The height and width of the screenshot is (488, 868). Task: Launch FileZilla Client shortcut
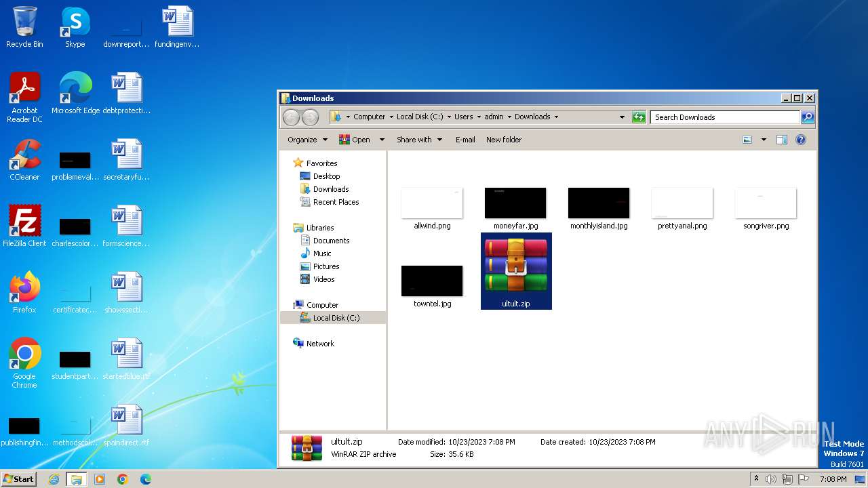coord(24,226)
